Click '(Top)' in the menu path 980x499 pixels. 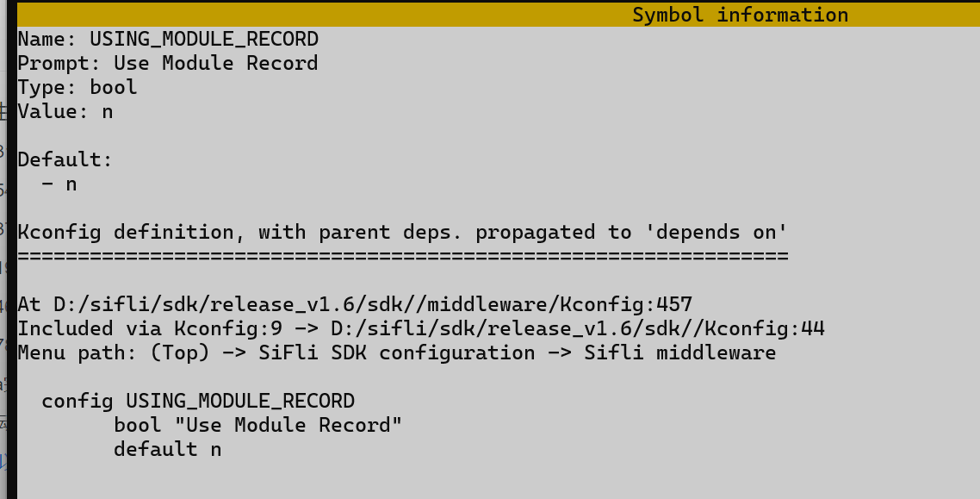(180, 352)
